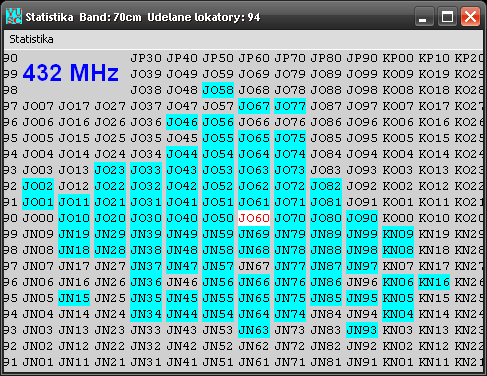
Task: Click the highlighted JO77 locator
Action: [290, 106]
